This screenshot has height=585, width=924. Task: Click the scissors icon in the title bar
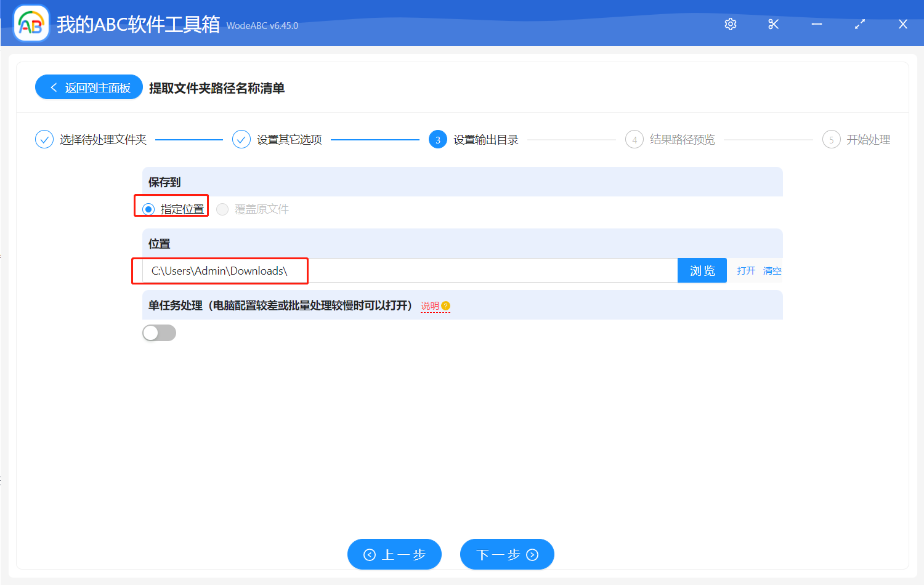[x=773, y=24]
